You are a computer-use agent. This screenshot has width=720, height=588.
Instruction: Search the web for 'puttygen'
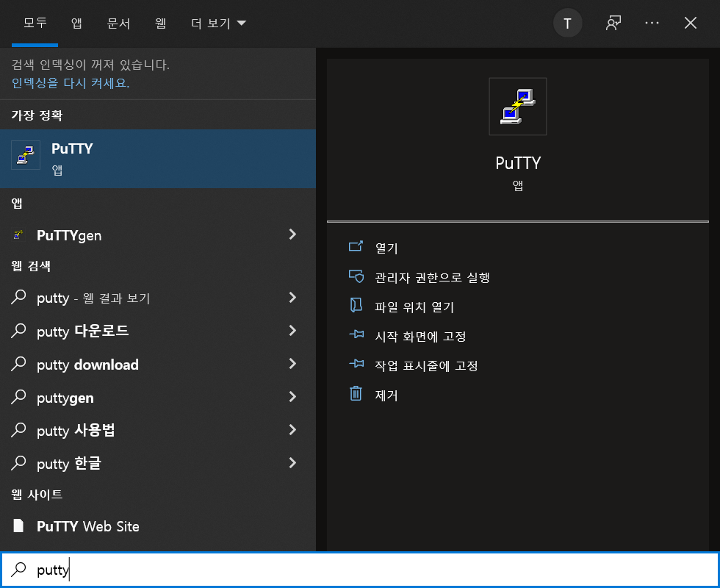(157, 397)
